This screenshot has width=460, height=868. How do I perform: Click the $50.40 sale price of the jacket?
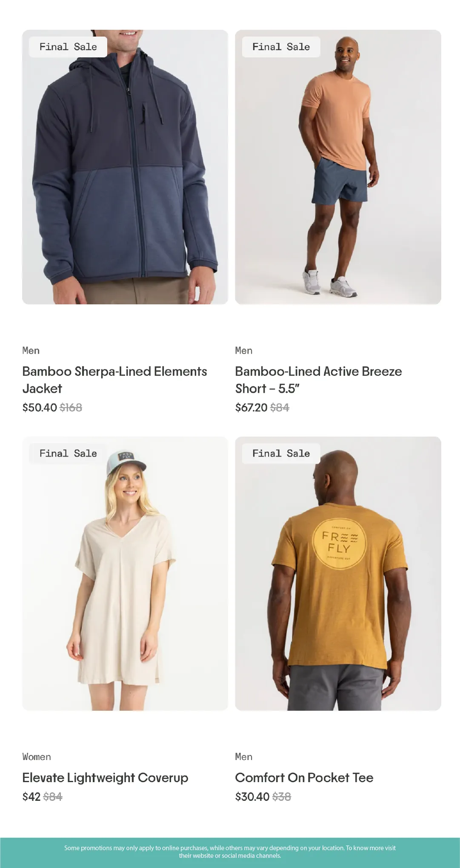[x=40, y=408]
